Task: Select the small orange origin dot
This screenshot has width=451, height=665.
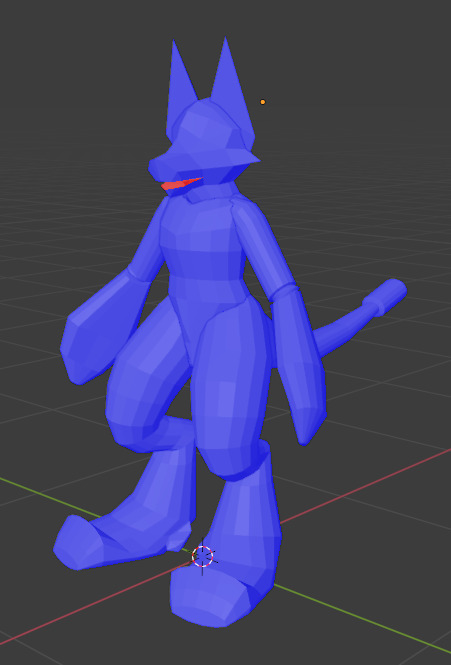Action: pos(263,102)
